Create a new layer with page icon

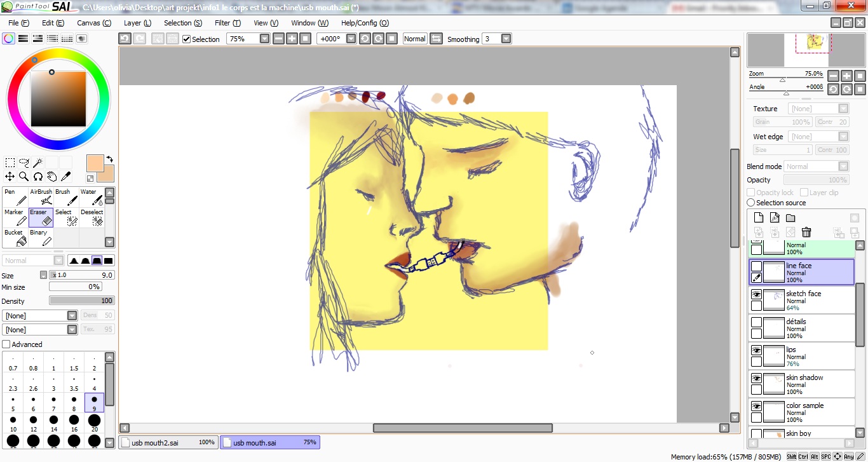click(758, 218)
